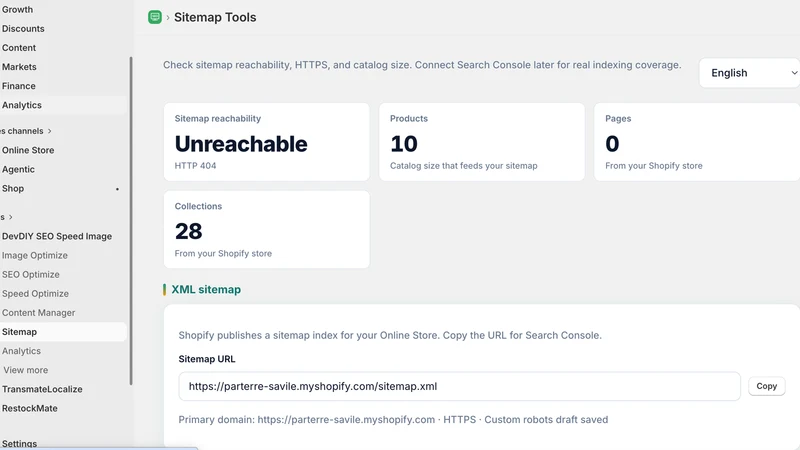The width and height of the screenshot is (800, 450).
Task: Open the English language dropdown
Action: 749,73
